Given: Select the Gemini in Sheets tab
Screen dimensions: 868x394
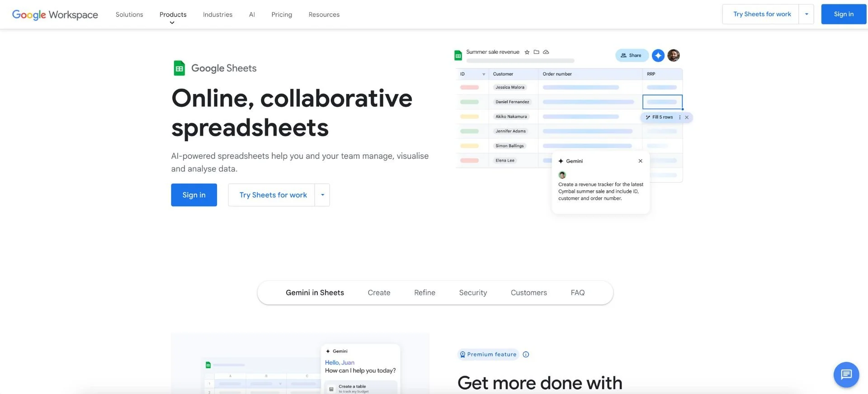Looking at the screenshot, I should (x=315, y=293).
